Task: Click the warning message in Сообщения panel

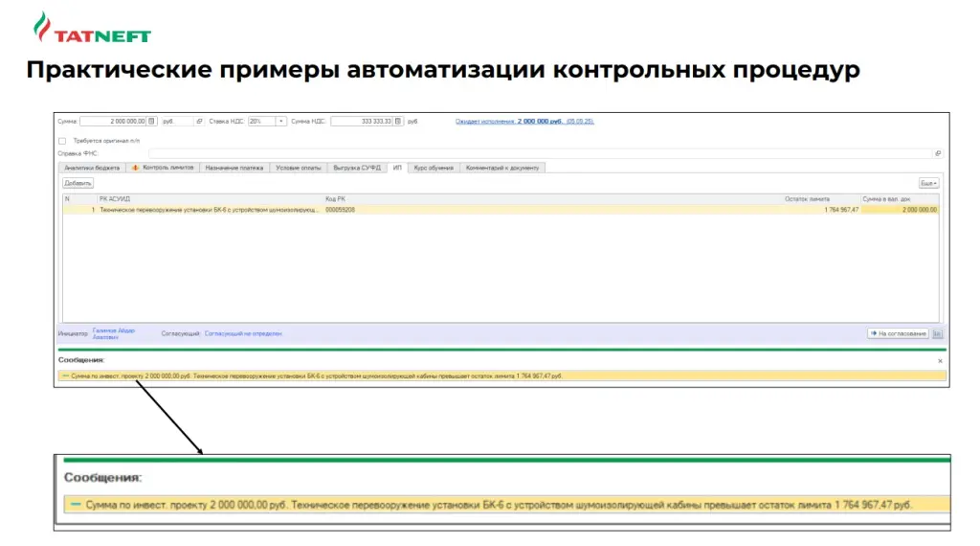Action: (x=501, y=375)
